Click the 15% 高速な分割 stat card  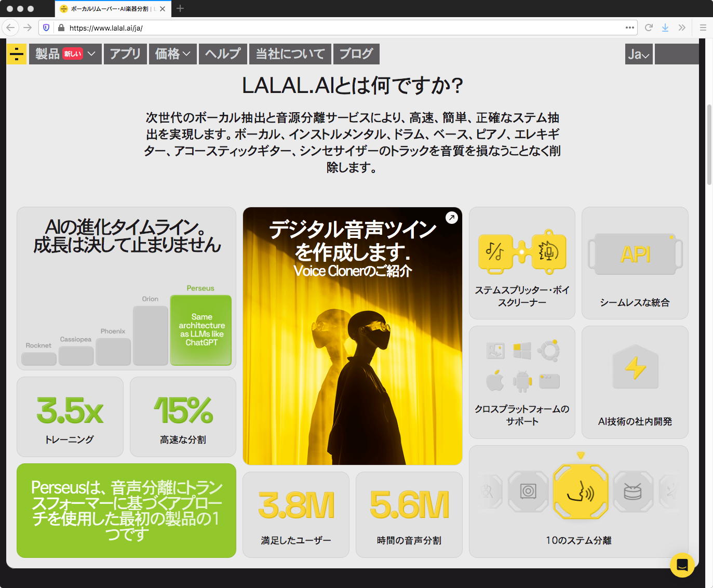tap(183, 417)
